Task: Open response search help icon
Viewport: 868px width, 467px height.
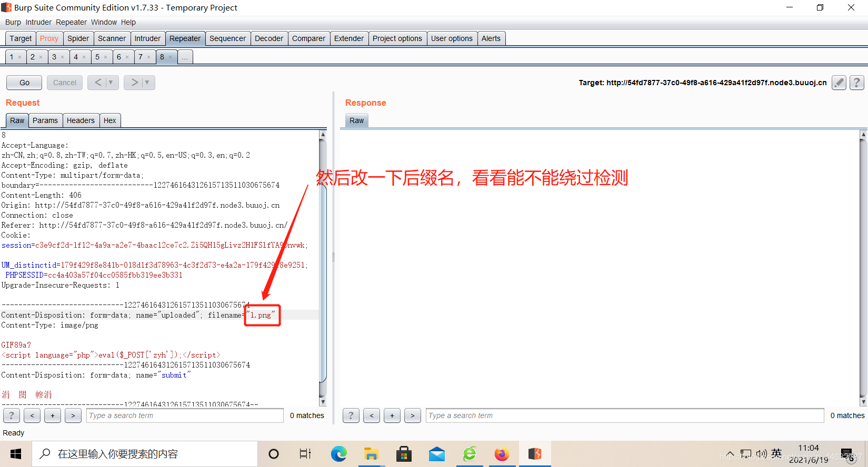Action: pos(351,415)
